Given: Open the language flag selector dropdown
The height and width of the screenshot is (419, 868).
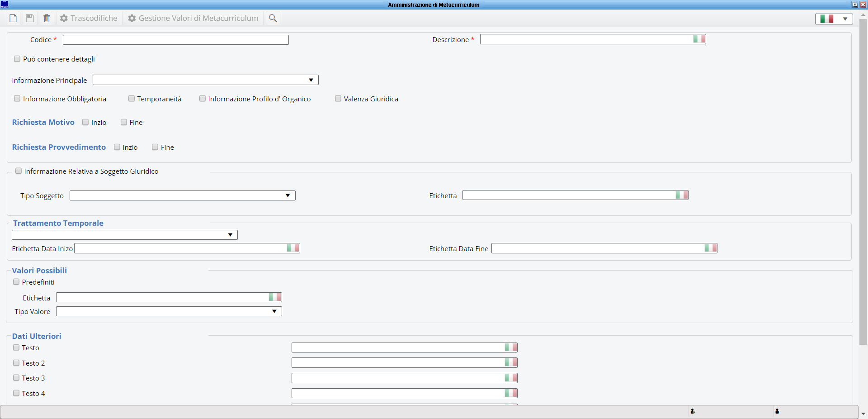Looking at the screenshot, I should click(834, 19).
